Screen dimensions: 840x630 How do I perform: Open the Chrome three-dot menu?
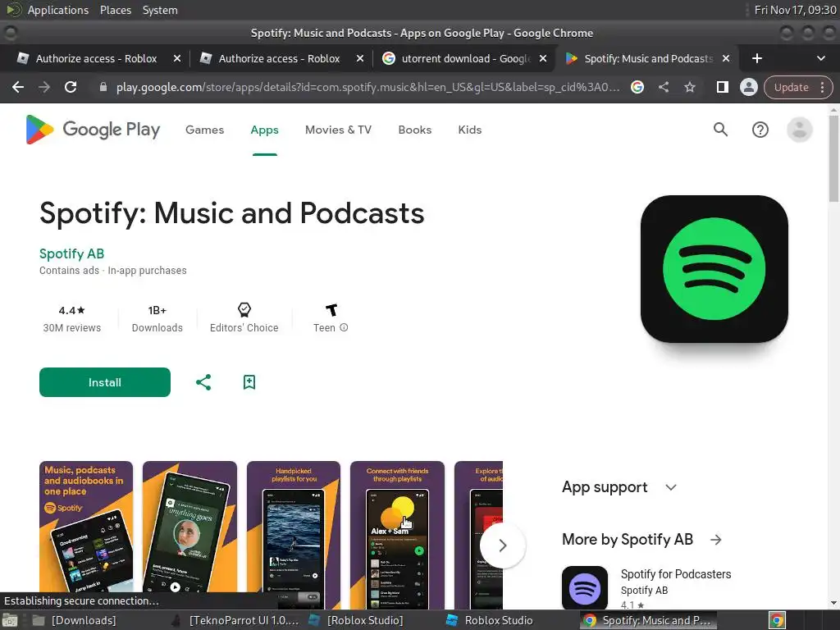[822, 87]
